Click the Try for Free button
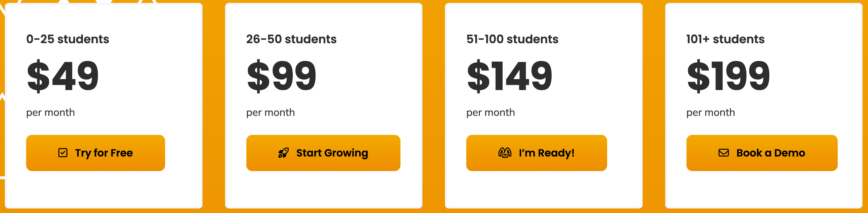Image resolution: width=868 pixels, height=213 pixels. pyautogui.click(x=95, y=153)
